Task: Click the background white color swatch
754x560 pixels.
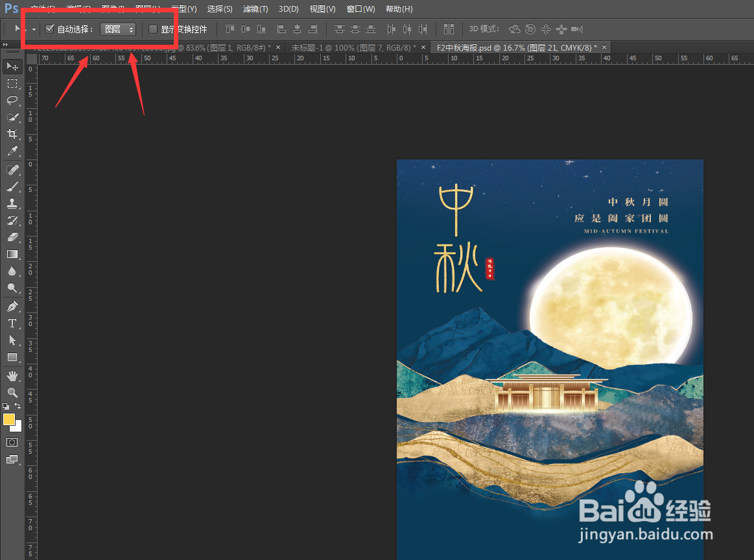Action: click(18, 427)
